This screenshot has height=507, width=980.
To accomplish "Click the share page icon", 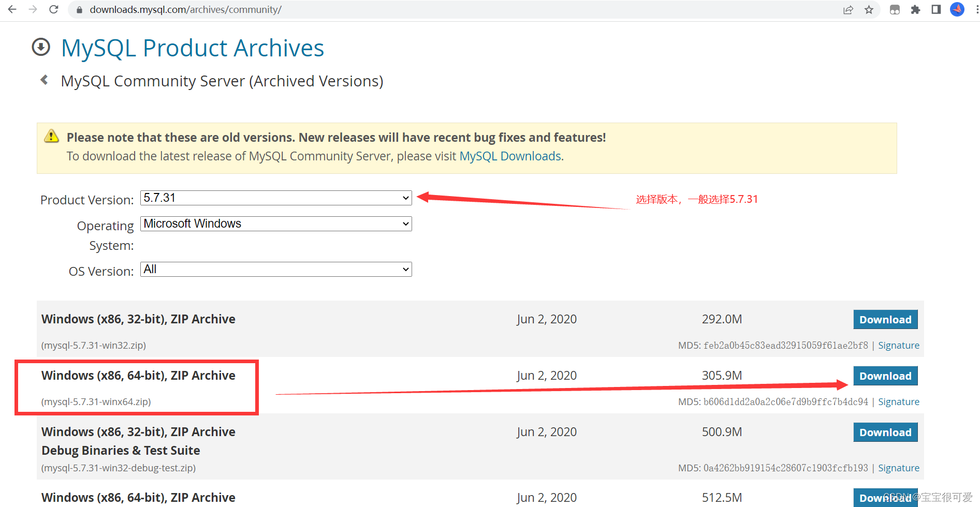I will 848,10.
